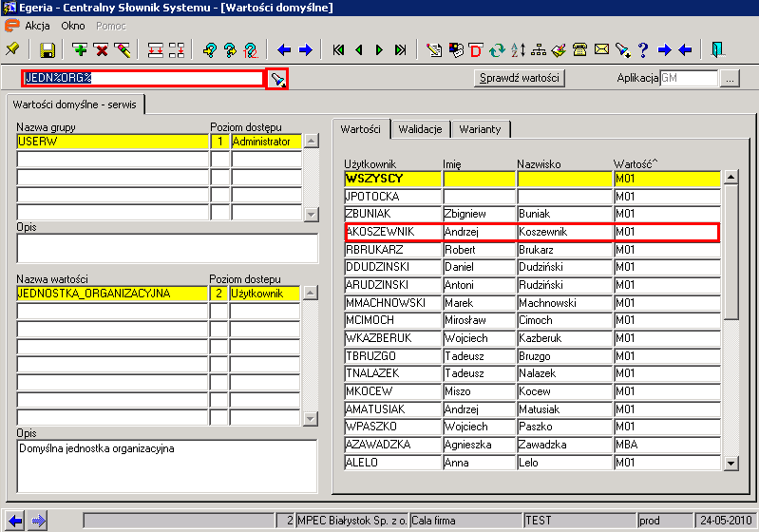Select the USERW group name row
Viewport: 759px width, 532px height.
[112, 142]
